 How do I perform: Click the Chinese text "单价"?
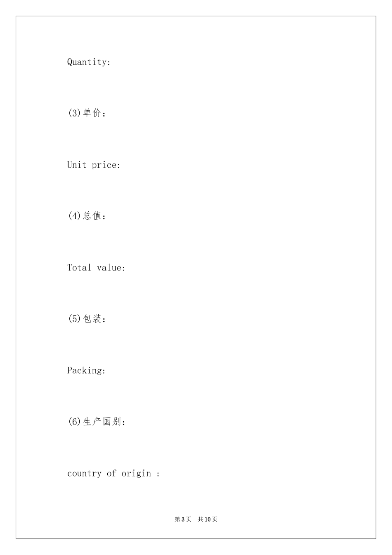[92, 113]
